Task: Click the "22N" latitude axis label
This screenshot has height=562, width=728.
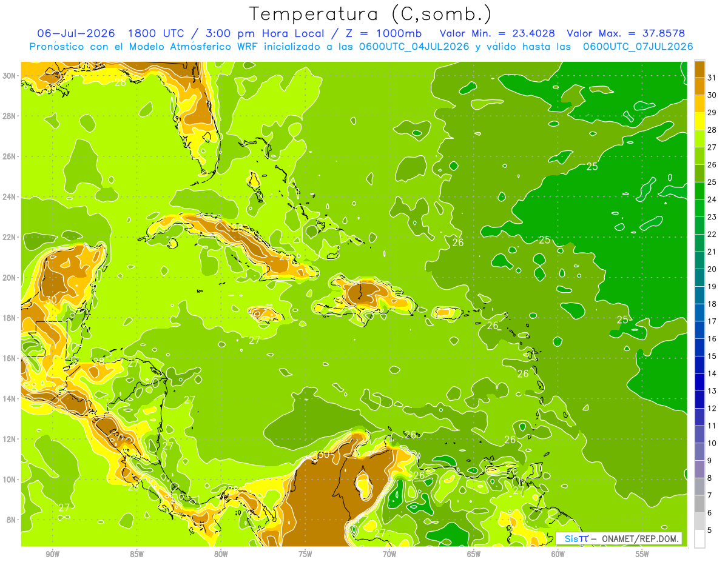Action: coord(9,237)
